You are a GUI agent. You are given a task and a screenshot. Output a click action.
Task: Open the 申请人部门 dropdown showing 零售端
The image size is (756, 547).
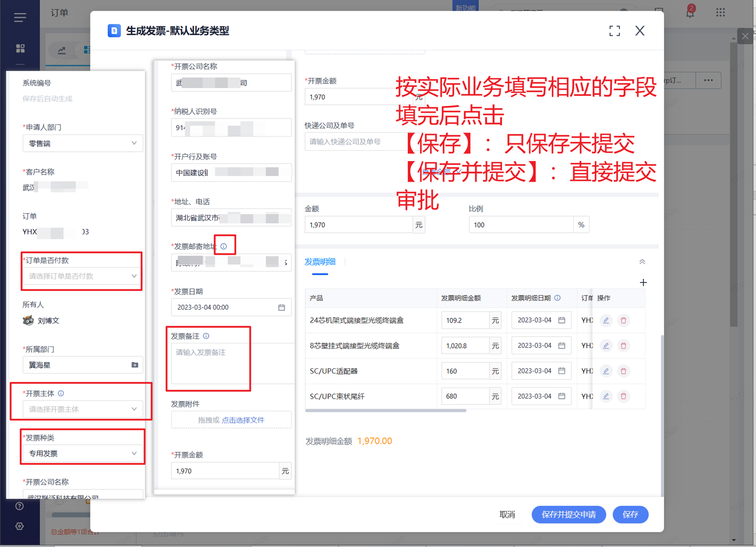[83, 143]
